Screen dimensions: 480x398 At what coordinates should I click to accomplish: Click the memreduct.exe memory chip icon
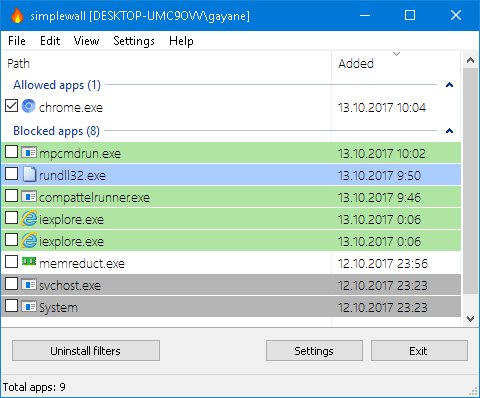pyautogui.click(x=29, y=262)
